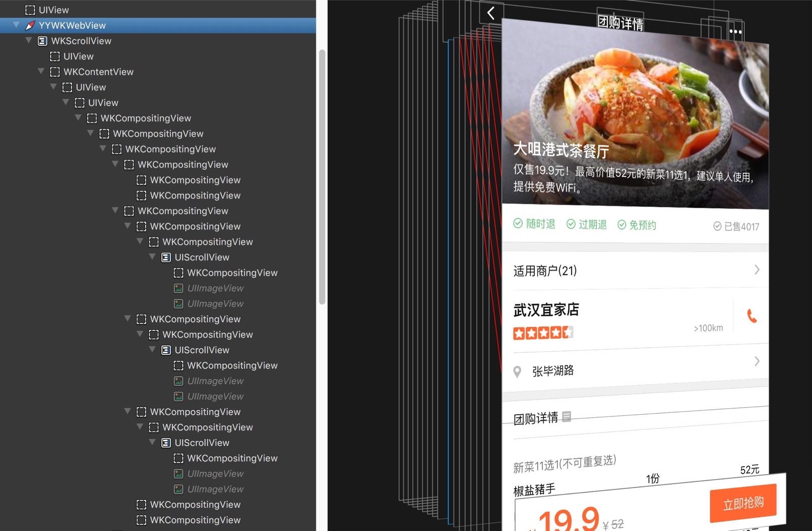Collapse the WKScrollView node triangle
Screen dimensions: 812x531
[29, 41]
